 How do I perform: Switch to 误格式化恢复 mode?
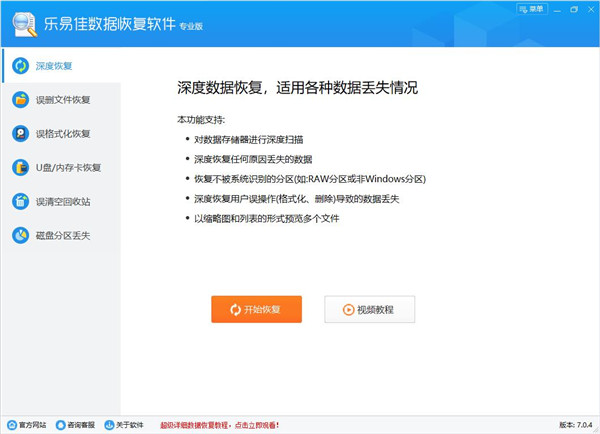(61, 134)
